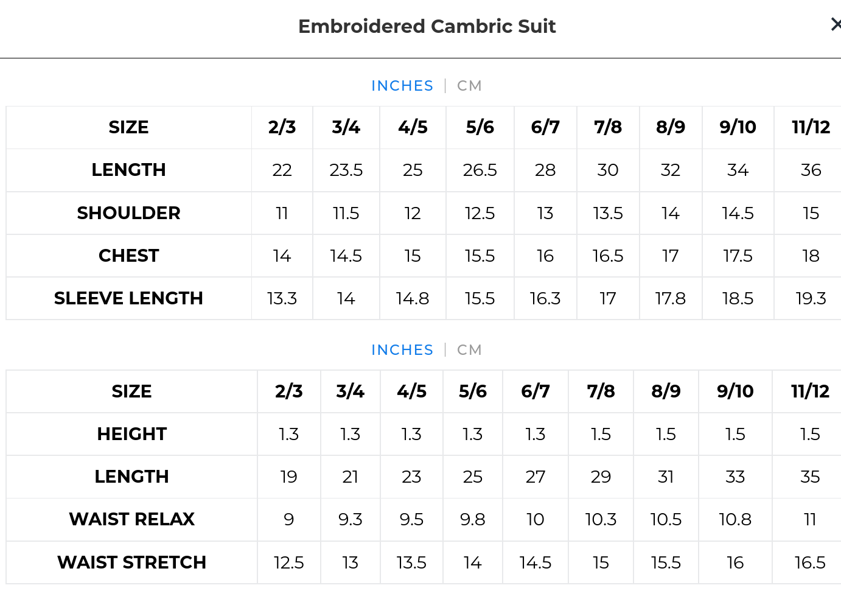Click the WAIST RELAX row label
The height and width of the screenshot is (616, 841).
131,519
